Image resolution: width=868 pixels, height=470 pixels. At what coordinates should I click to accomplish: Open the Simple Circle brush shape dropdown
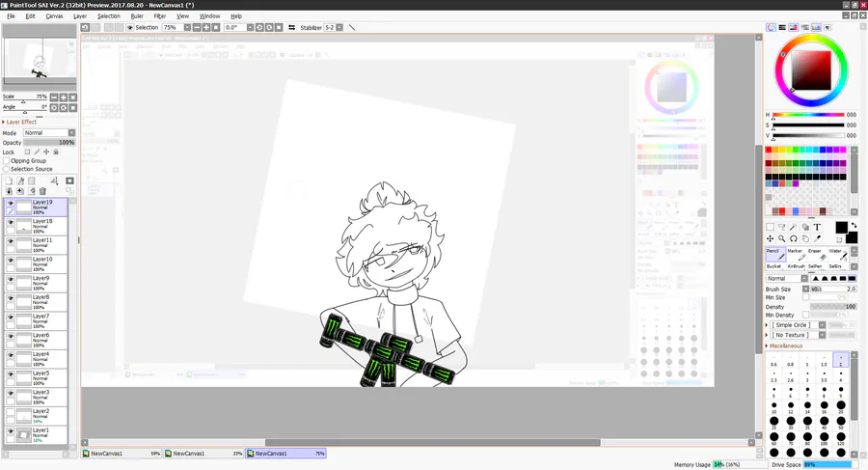click(822, 325)
